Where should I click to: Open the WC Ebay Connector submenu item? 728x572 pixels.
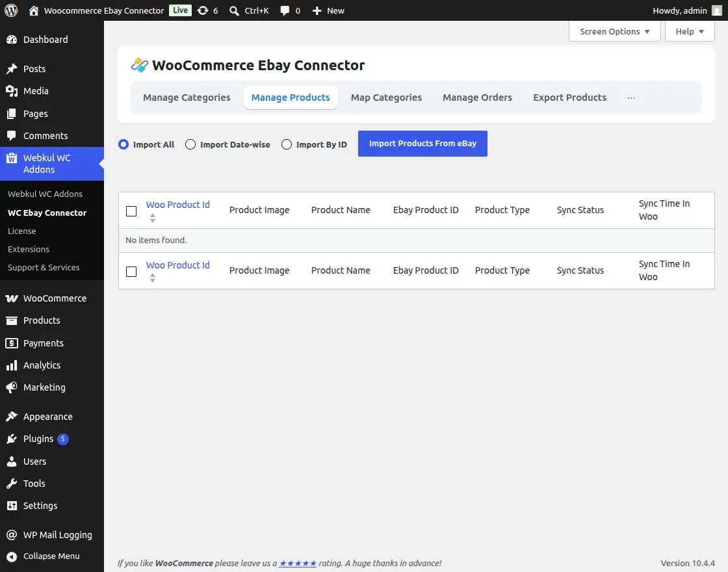(47, 213)
